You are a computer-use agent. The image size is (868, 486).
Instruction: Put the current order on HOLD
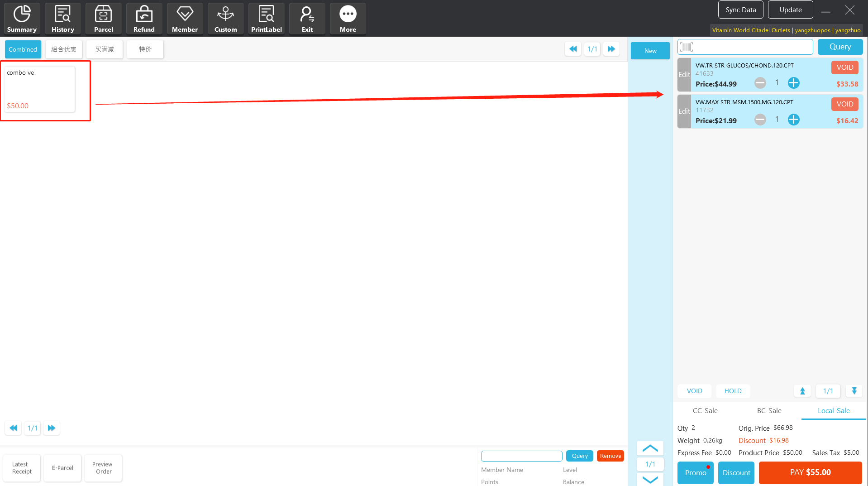click(733, 391)
